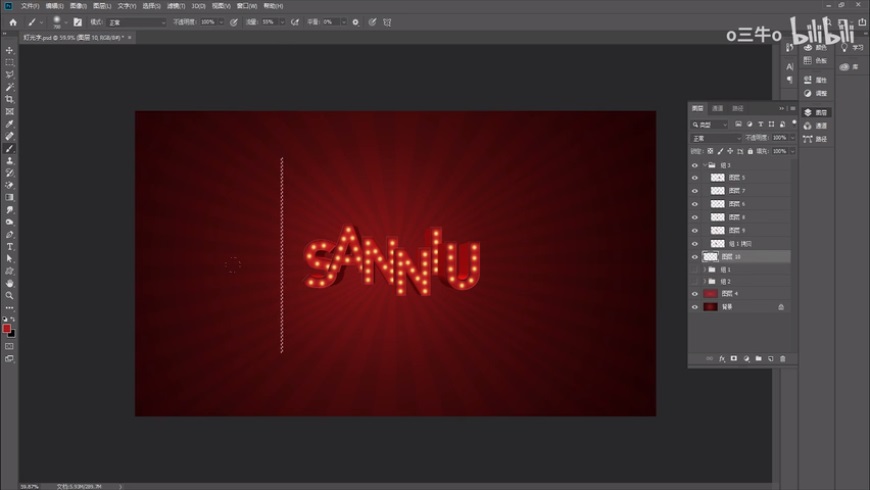The height and width of the screenshot is (490, 870).
Task: Toggle visibility of 图层 10 layer
Action: [x=695, y=256]
